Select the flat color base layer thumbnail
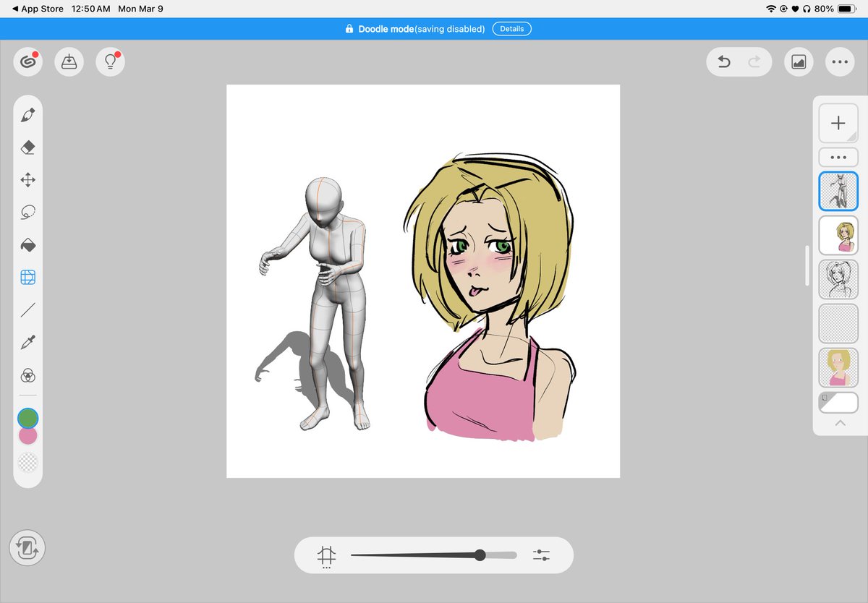The image size is (868, 603). 838,367
